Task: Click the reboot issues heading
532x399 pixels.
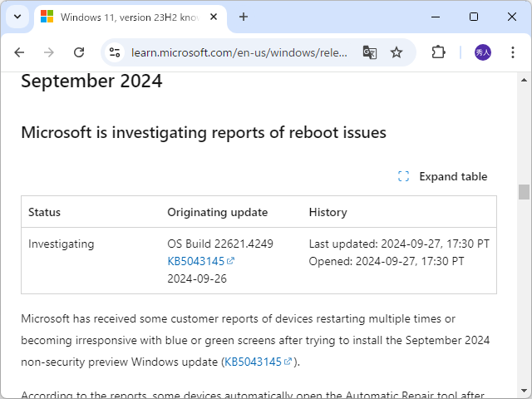Action: [204, 132]
